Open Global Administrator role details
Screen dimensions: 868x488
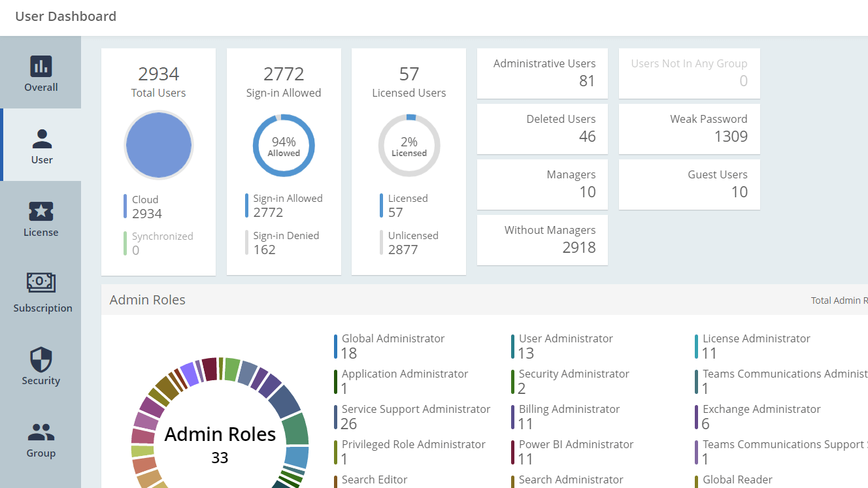392,345
